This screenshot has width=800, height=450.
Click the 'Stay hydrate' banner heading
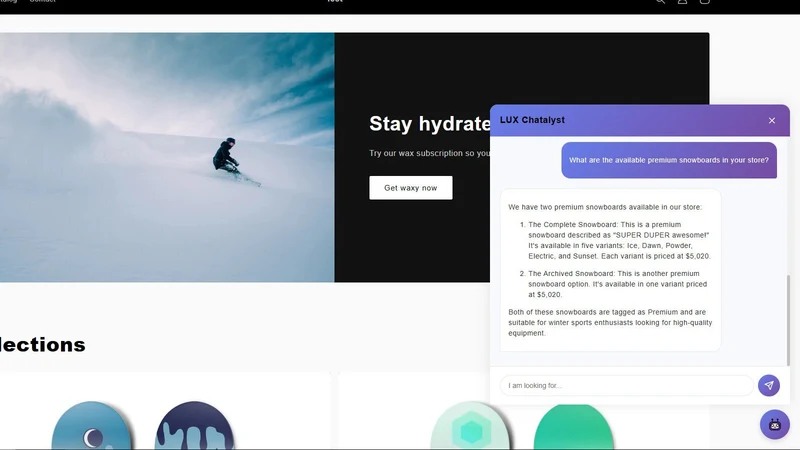(x=430, y=124)
